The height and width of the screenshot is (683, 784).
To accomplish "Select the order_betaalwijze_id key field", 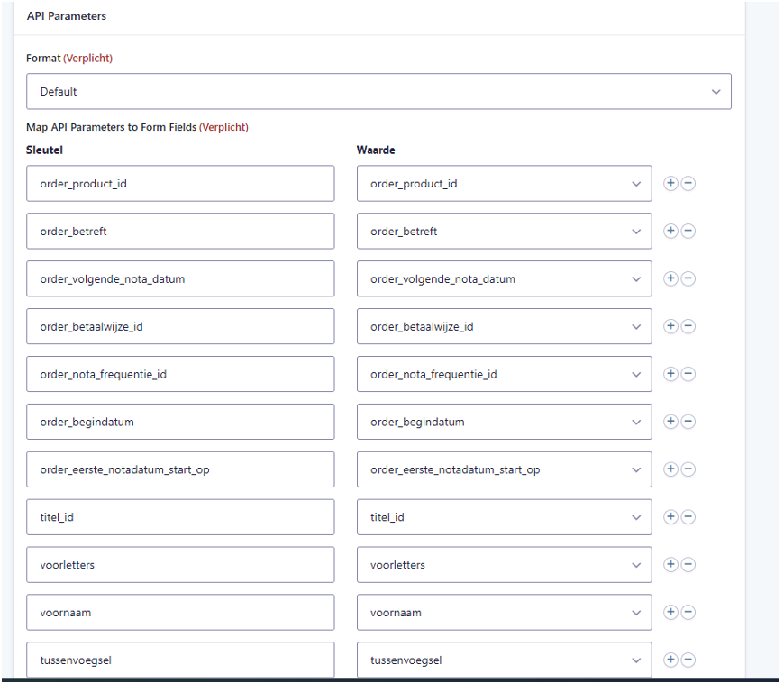I will (x=180, y=326).
